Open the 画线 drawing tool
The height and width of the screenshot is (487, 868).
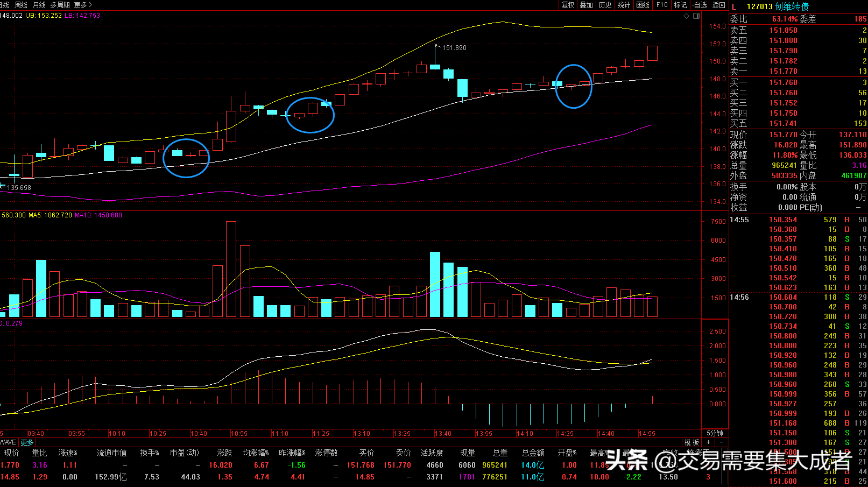click(x=643, y=5)
